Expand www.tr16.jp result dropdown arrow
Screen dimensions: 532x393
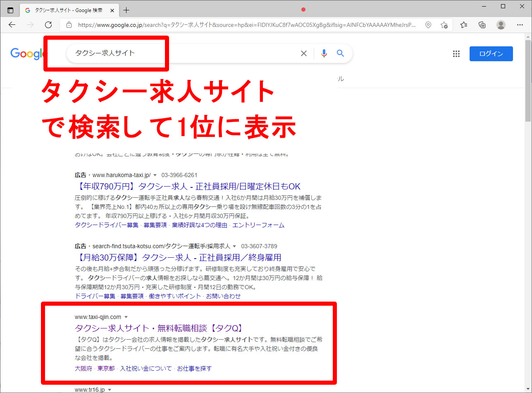point(110,390)
